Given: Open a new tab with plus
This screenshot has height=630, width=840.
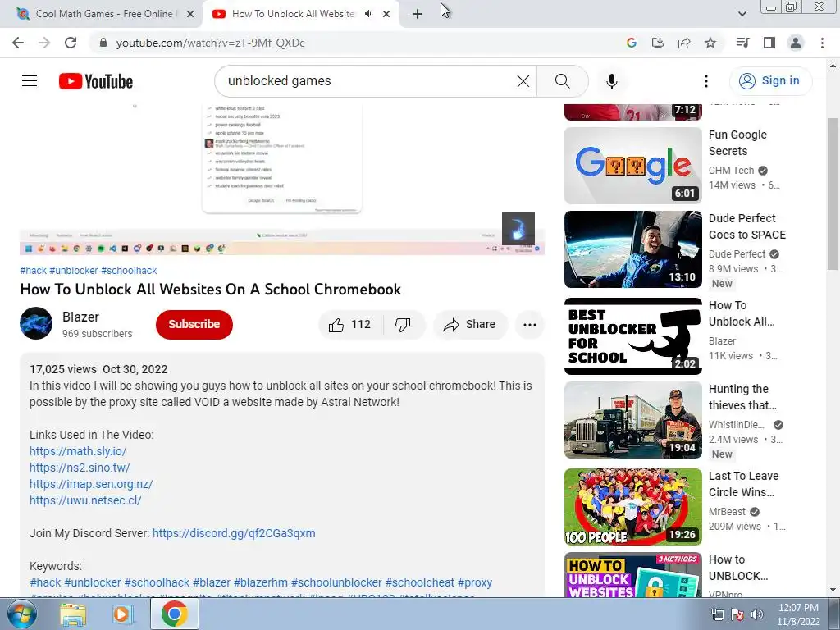Looking at the screenshot, I should click(418, 15).
